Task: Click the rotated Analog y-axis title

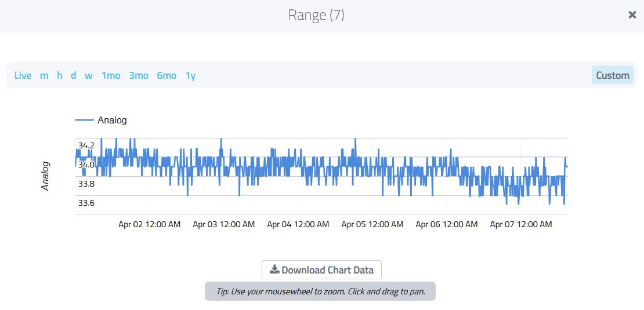Action: [46, 176]
